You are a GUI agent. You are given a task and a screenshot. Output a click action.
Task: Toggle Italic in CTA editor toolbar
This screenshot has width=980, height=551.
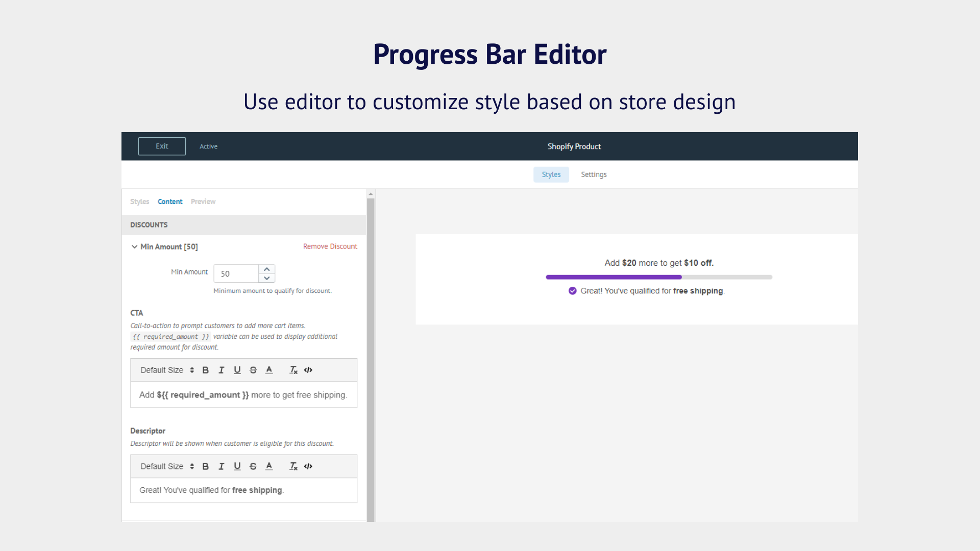tap(221, 370)
